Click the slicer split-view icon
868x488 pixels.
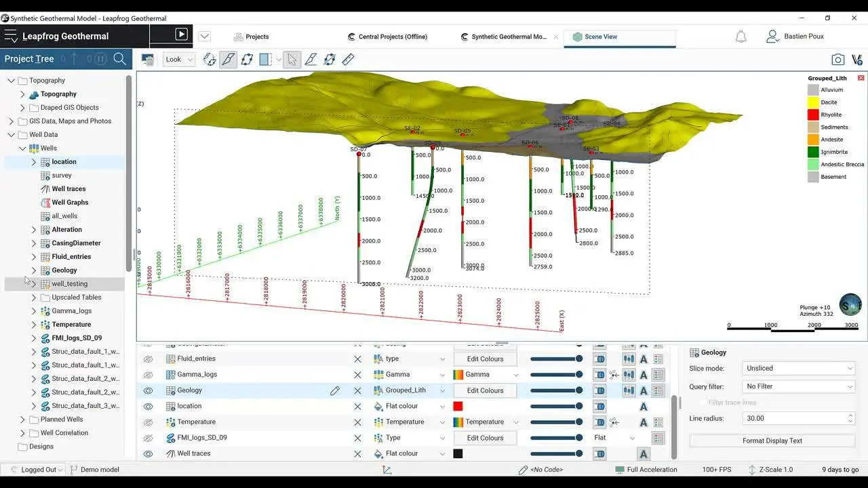265,60
